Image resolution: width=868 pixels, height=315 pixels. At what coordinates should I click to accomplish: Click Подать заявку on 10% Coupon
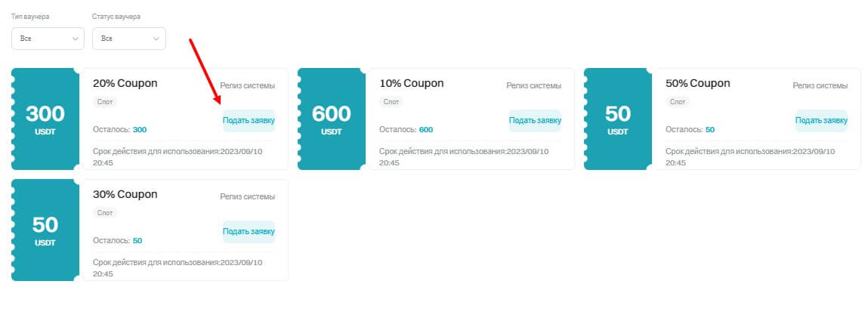[x=535, y=120]
